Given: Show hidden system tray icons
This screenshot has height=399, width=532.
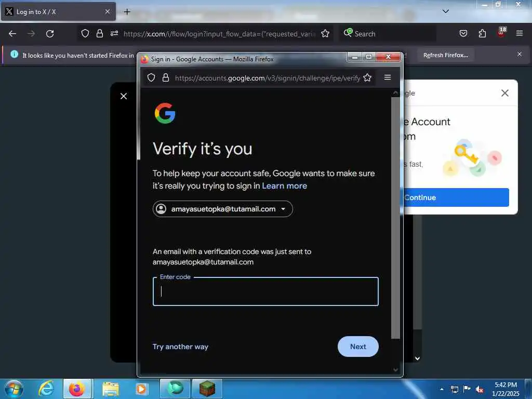Looking at the screenshot, I should tap(442, 389).
